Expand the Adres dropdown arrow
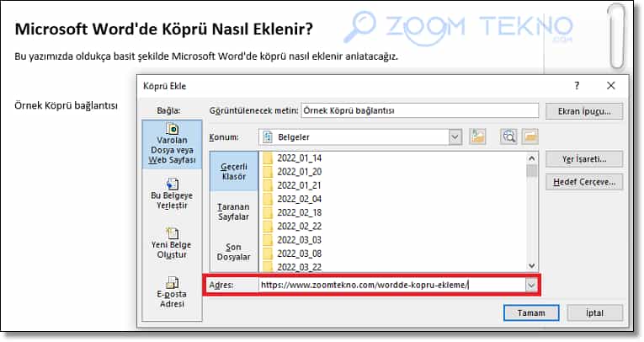Viewport: 644px width, 342px height. pos(531,285)
